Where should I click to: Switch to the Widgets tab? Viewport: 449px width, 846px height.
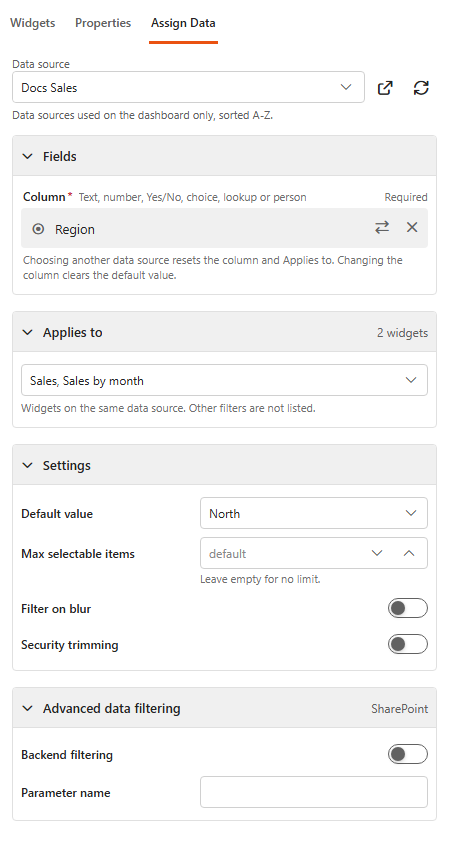click(x=33, y=23)
